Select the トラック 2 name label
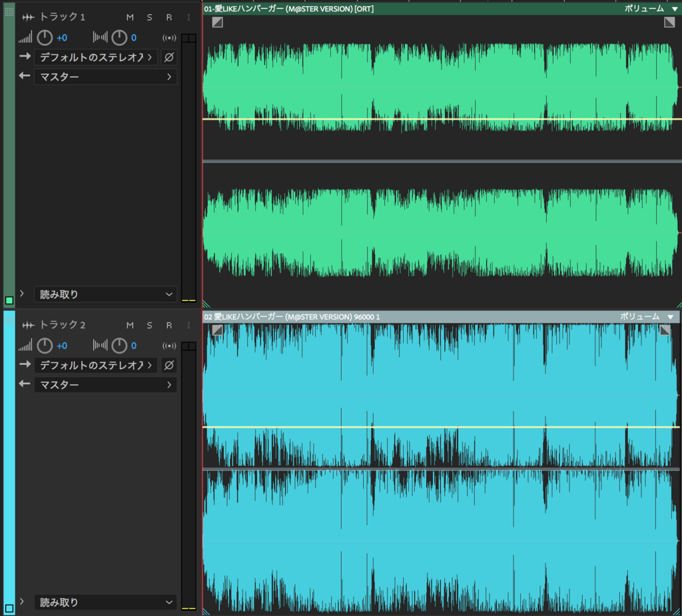This screenshot has width=682, height=616. tap(62, 325)
